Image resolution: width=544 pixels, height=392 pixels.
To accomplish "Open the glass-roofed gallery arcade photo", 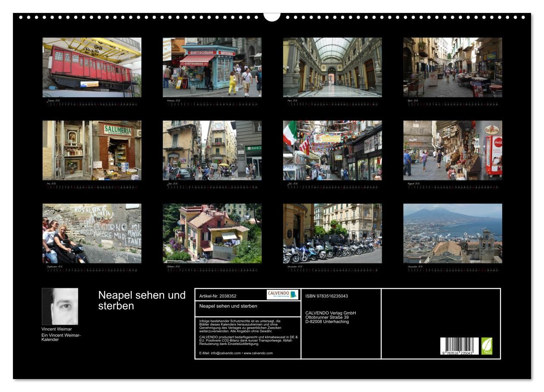I will 332,67.
